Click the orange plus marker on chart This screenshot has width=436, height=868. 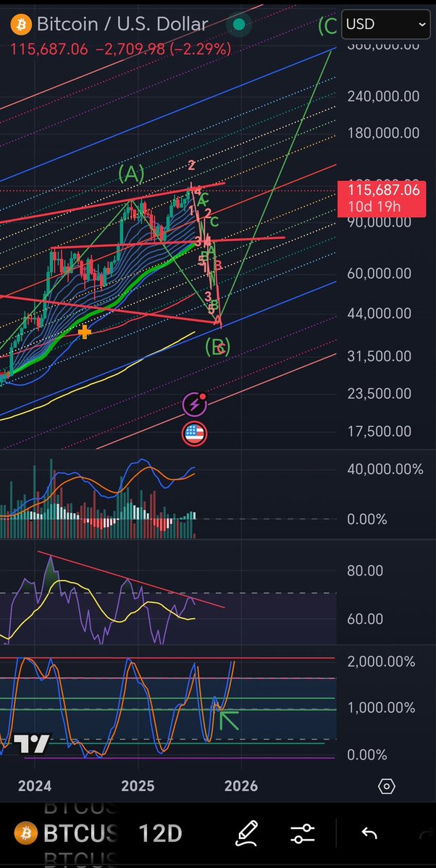(x=84, y=332)
